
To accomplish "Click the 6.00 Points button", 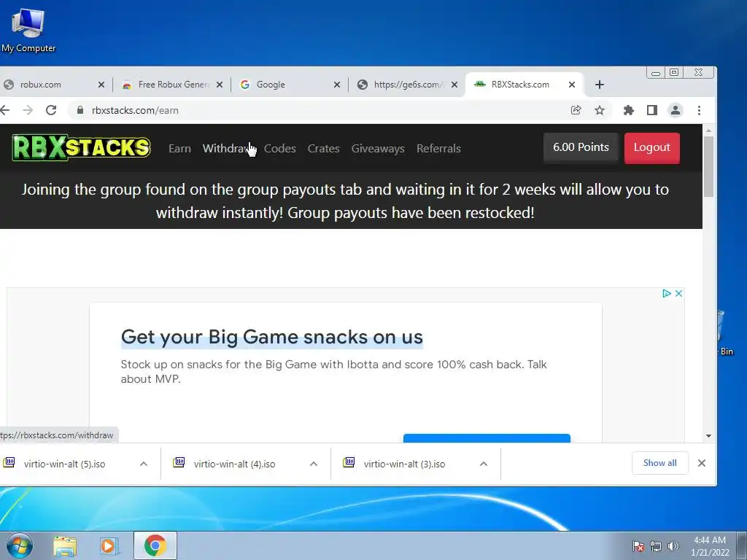I will click(581, 147).
